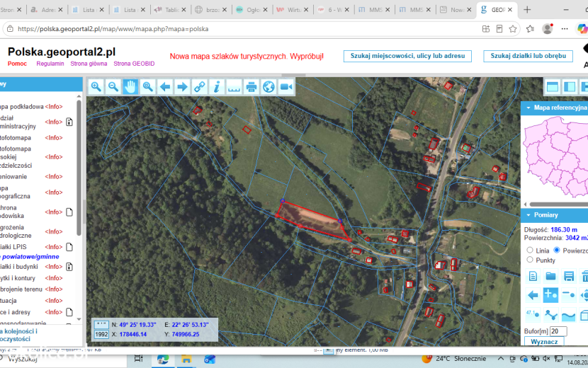588x368 pixels.
Task: Select the Powierzchnia measurement radio button
Action: 557,250
